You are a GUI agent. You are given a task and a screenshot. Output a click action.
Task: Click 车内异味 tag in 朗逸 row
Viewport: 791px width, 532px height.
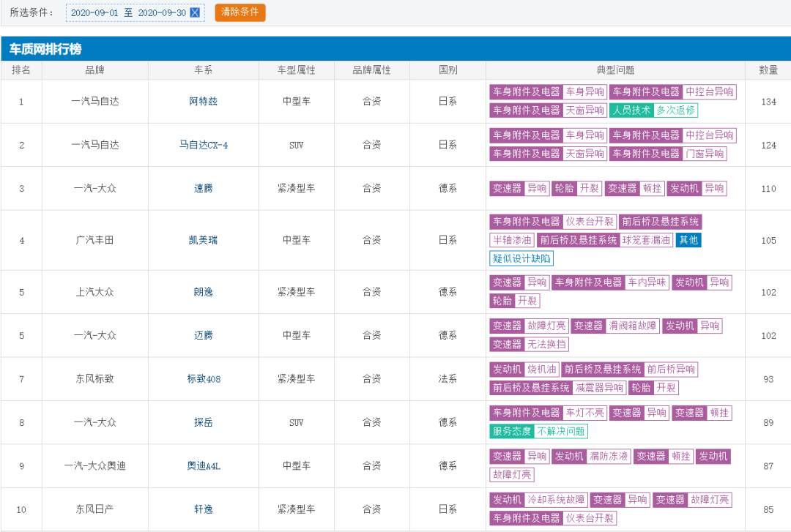tap(647, 282)
